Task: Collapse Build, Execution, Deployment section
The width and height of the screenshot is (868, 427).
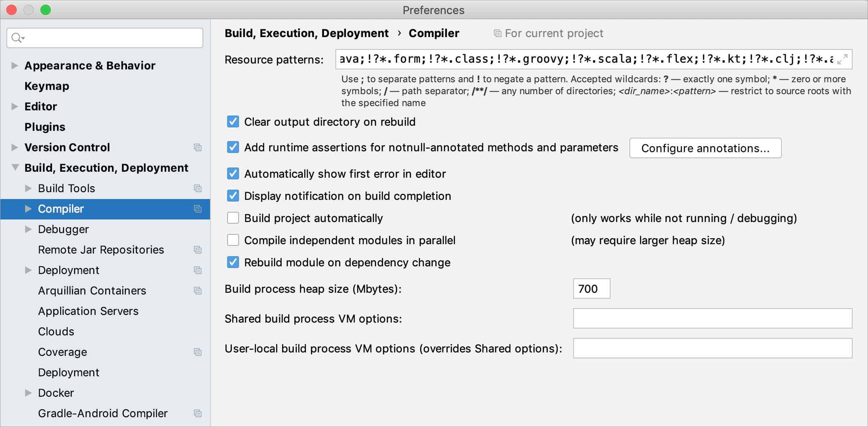Action: 15,168
